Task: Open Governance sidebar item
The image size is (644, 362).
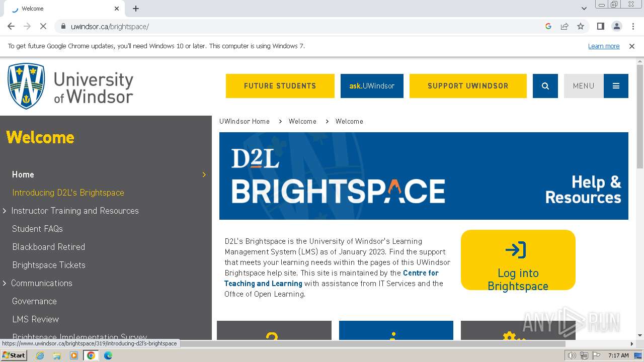Action: coord(34,301)
